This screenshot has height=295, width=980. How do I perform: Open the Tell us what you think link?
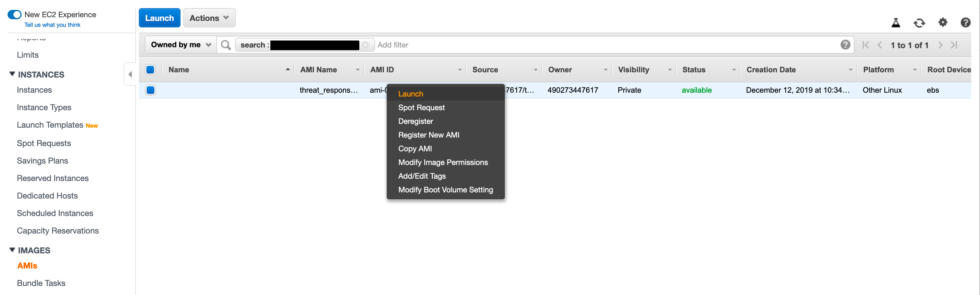click(x=52, y=25)
